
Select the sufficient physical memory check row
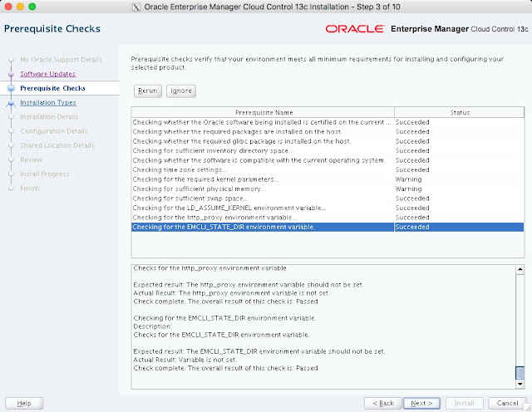pyautogui.click(x=328, y=189)
